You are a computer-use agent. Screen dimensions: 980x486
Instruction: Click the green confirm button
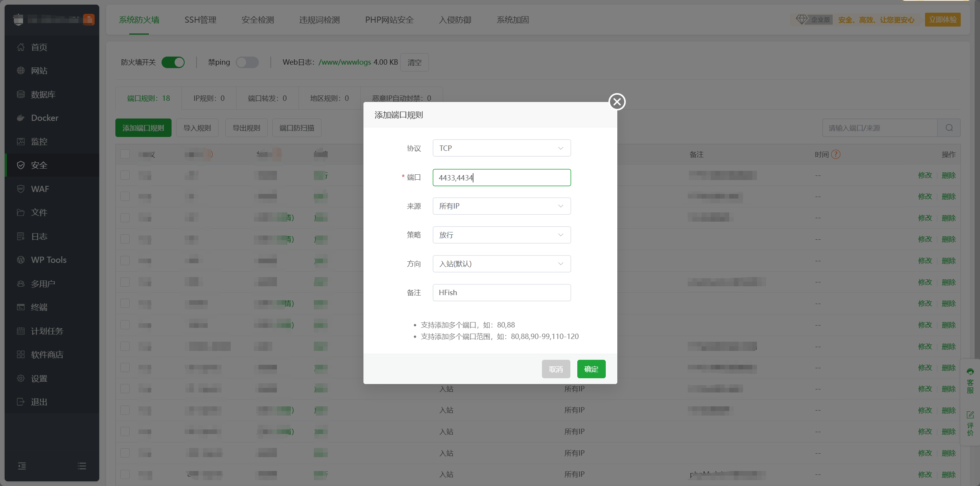(591, 369)
